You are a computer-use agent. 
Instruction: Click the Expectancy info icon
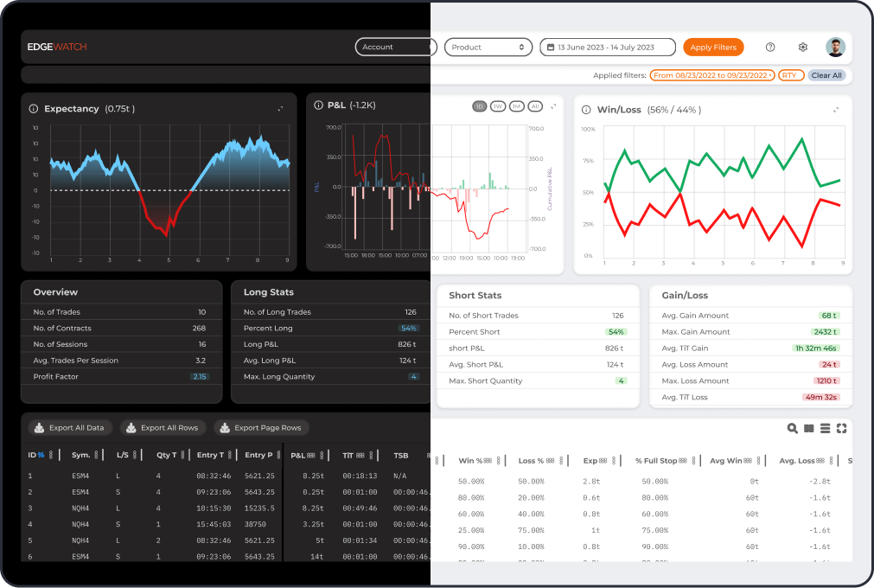point(34,109)
